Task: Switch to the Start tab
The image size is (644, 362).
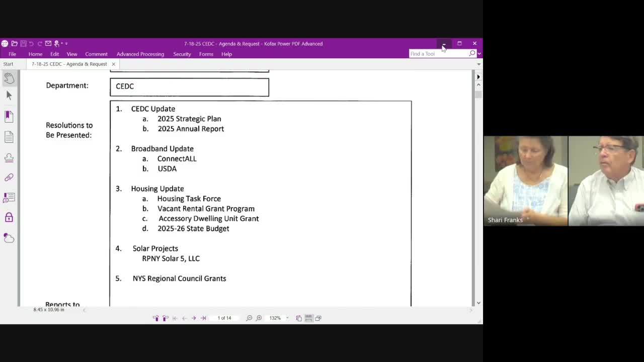Action: pyautogui.click(x=8, y=64)
